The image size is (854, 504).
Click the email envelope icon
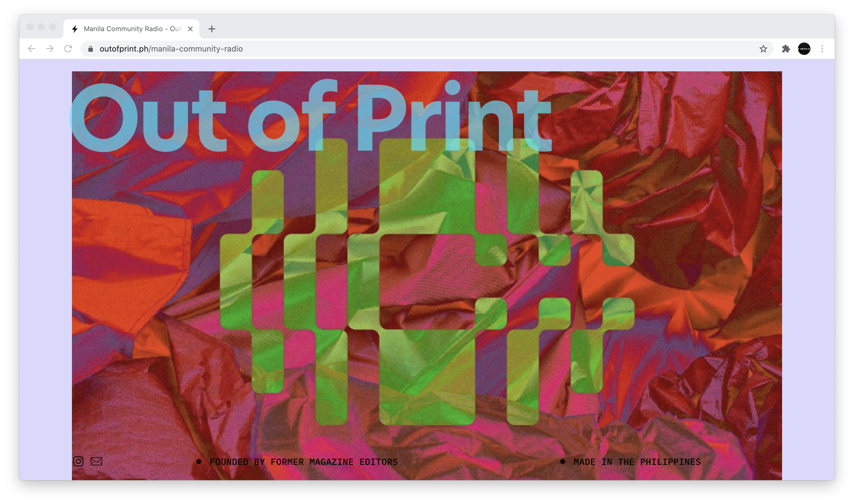click(97, 461)
